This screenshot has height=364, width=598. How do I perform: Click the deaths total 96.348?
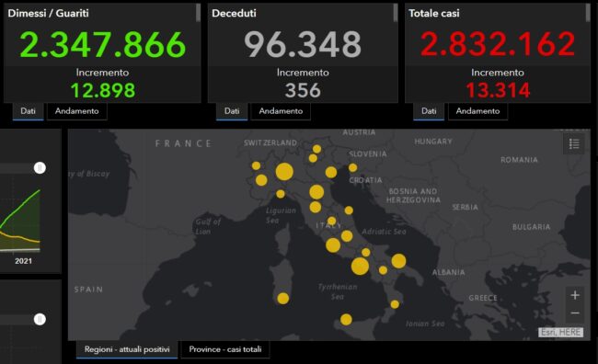point(303,45)
